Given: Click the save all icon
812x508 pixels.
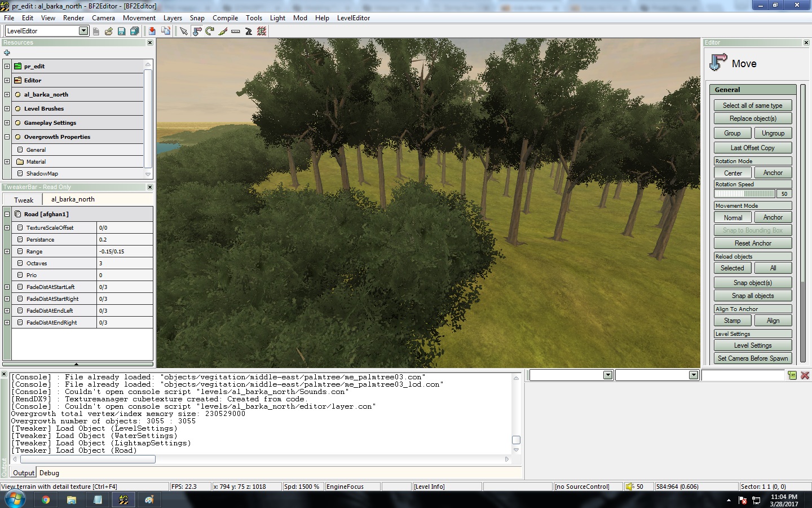Looking at the screenshot, I should [134, 31].
